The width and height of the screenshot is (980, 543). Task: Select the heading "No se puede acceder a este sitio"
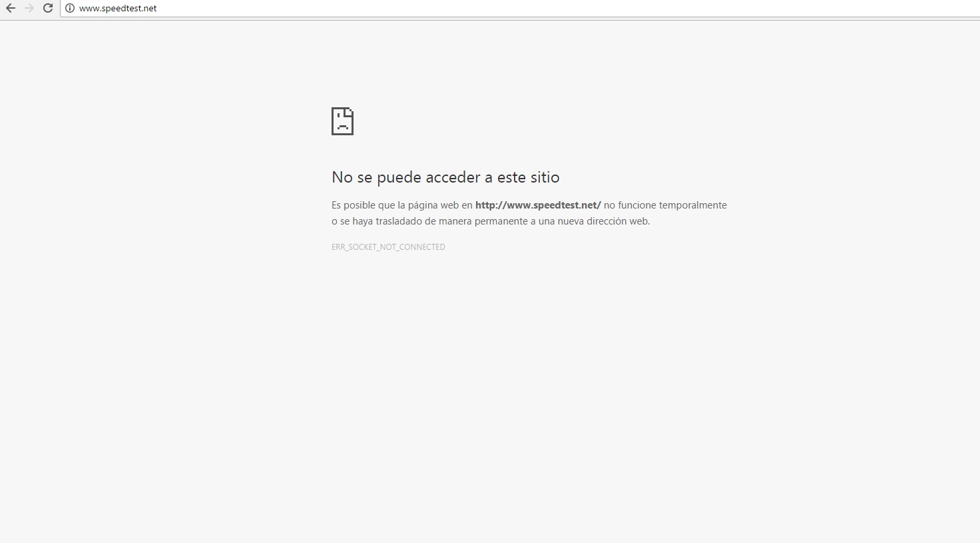point(445,177)
